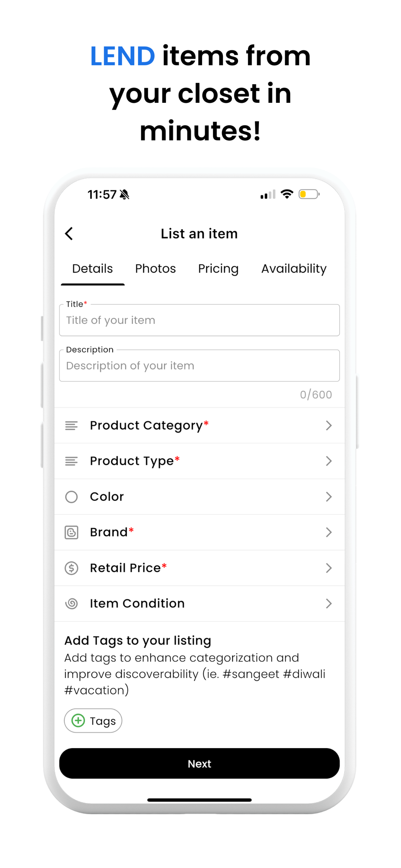
Task: Go to the Availability tab
Action: (x=294, y=269)
